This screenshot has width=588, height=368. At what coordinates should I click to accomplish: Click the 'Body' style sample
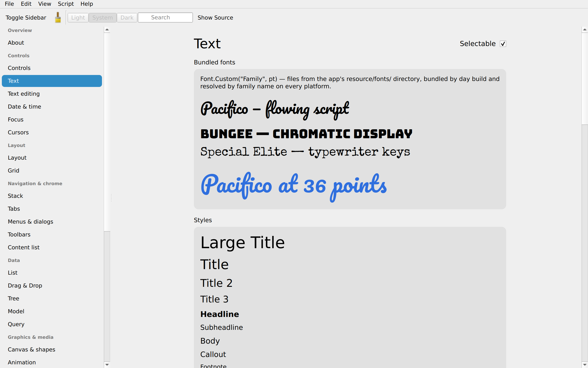[x=210, y=341]
